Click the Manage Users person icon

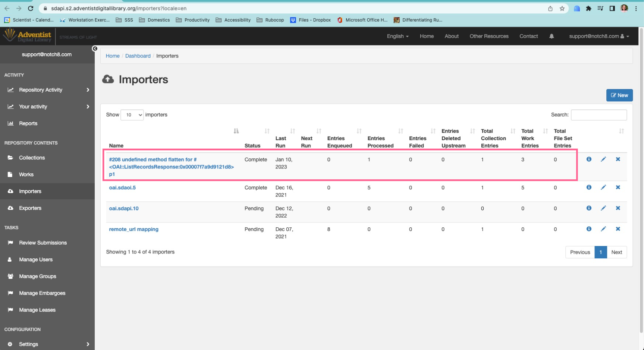10,259
